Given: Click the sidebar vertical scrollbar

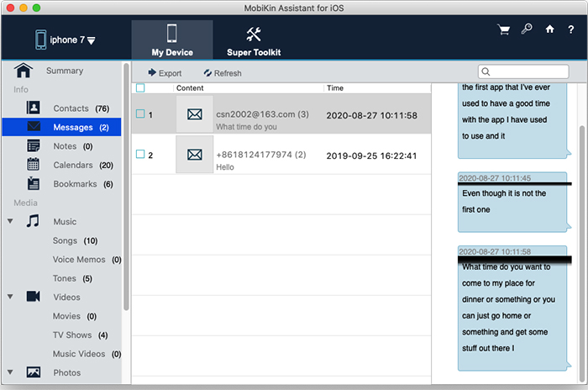Looking at the screenshot, I should coord(126,187).
